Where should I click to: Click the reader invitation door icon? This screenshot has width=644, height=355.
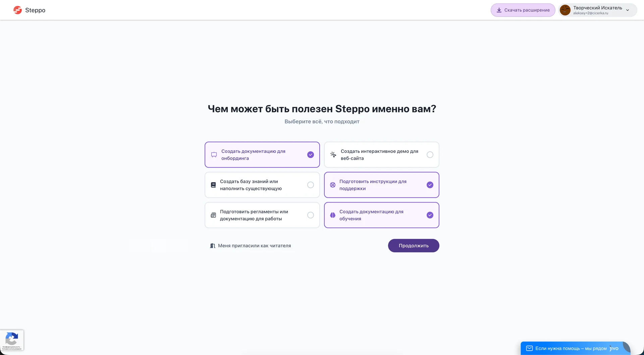[x=212, y=246]
